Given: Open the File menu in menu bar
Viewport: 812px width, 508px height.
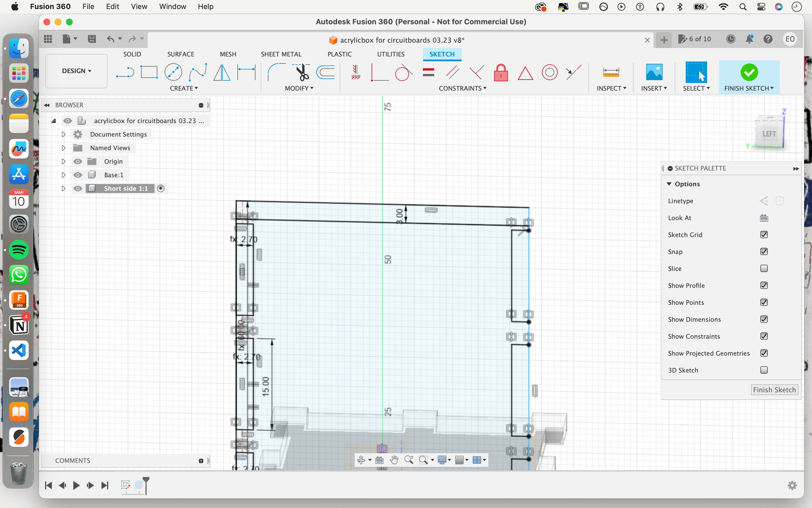Looking at the screenshot, I should [x=88, y=6].
